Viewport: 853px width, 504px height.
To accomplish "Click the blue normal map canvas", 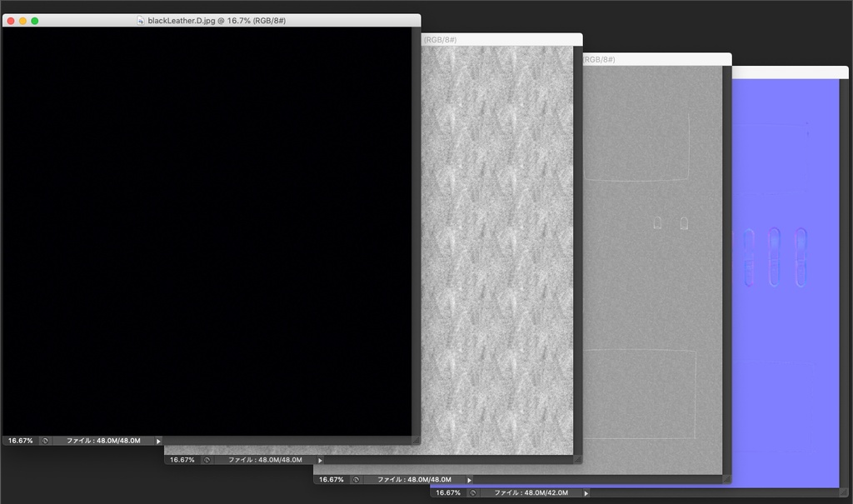I will click(x=786, y=283).
